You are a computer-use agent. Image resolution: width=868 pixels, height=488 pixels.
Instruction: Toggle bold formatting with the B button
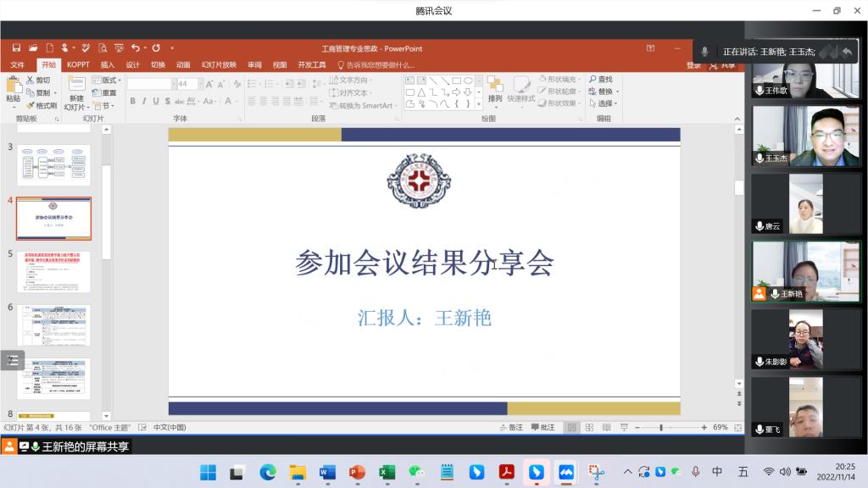(132, 102)
